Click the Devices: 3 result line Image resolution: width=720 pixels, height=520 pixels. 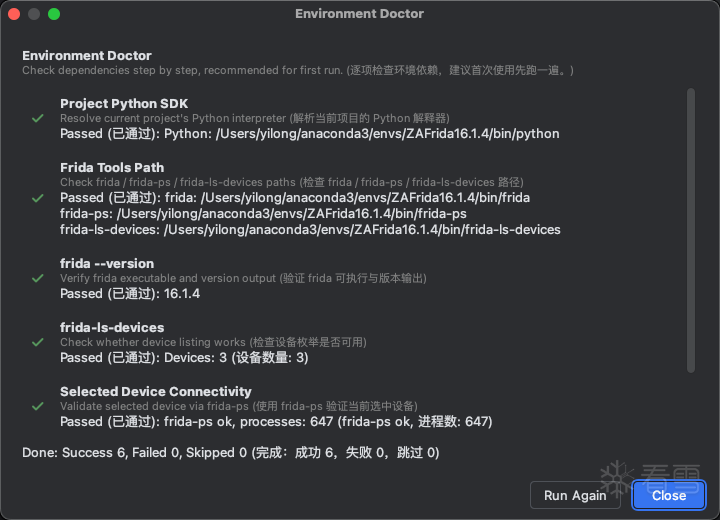(184, 358)
